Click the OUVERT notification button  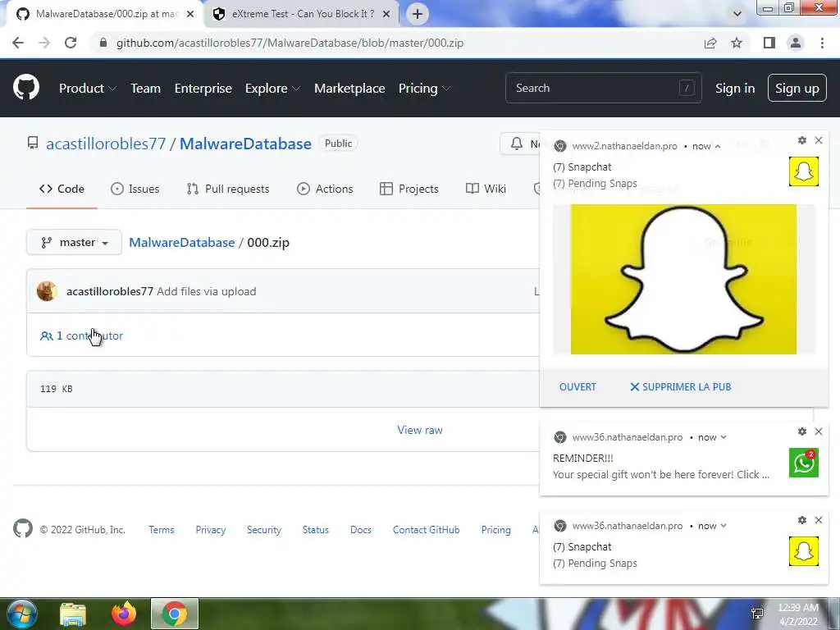[x=577, y=387]
